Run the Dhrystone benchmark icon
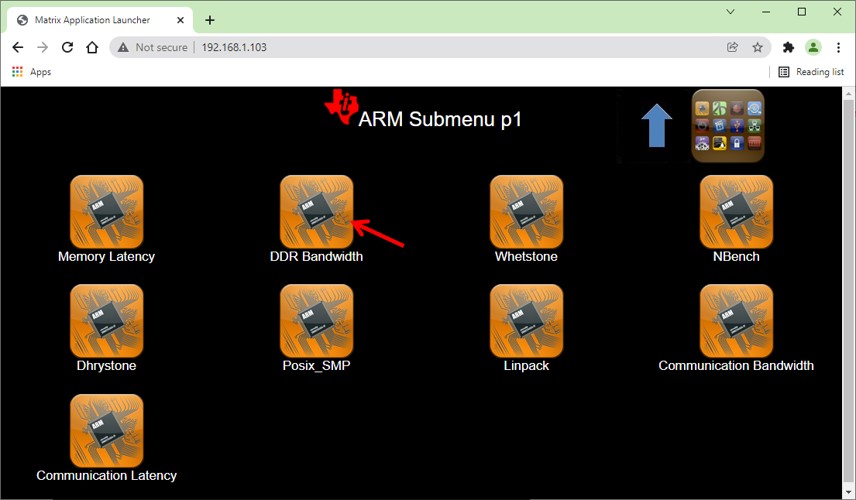Image resolution: width=856 pixels, height=500 pixels. [106, 321]
